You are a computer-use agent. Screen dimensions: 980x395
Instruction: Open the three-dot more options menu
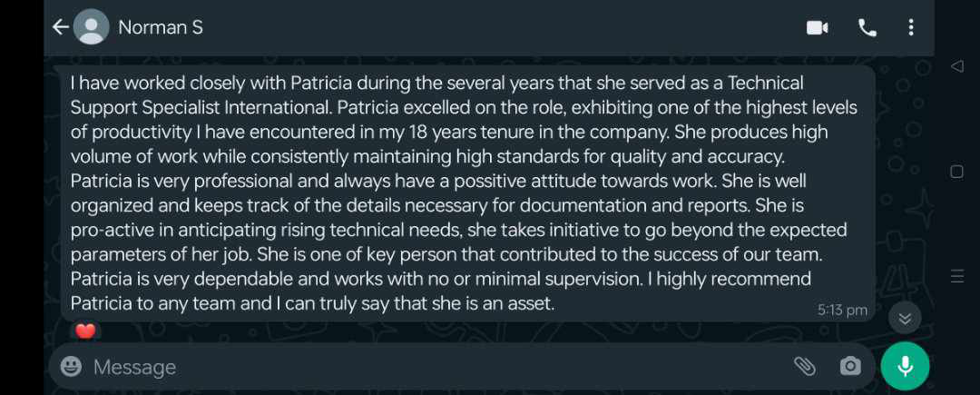[911, 27]
